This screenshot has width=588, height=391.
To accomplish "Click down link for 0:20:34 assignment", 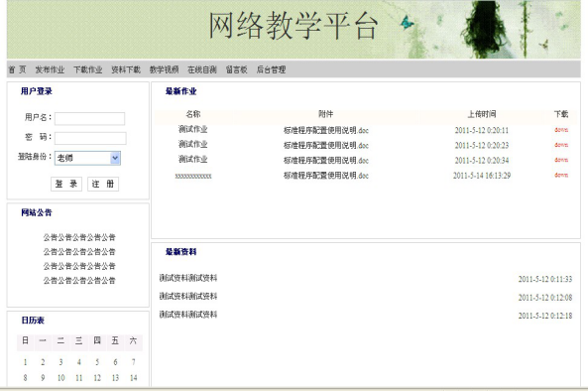I will pyautogui.click(x=561, y=160).
